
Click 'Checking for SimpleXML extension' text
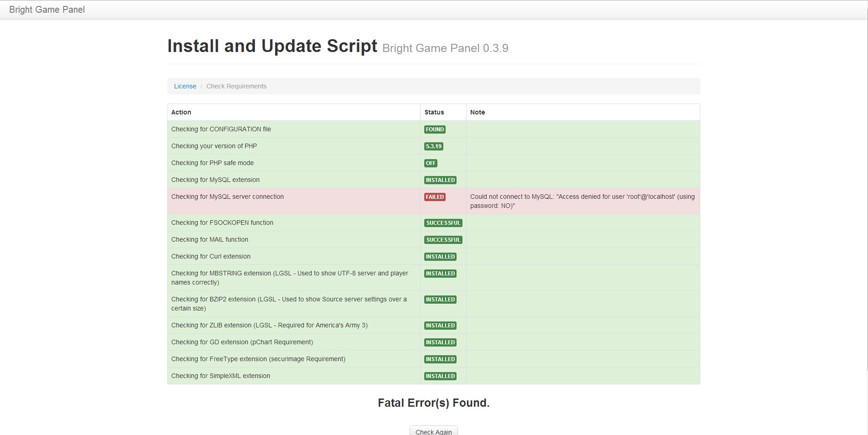(x=221, y=376)
